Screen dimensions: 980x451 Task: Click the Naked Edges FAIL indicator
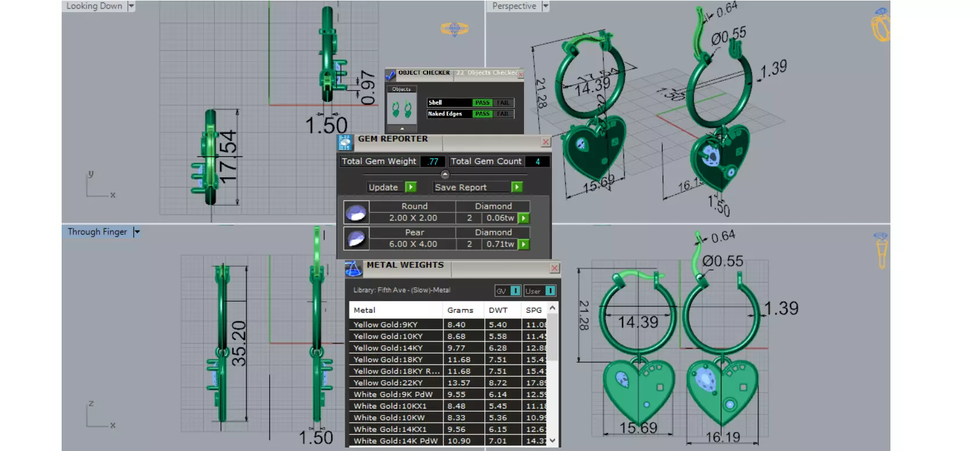pyautogui.click(x=503, y=114)
